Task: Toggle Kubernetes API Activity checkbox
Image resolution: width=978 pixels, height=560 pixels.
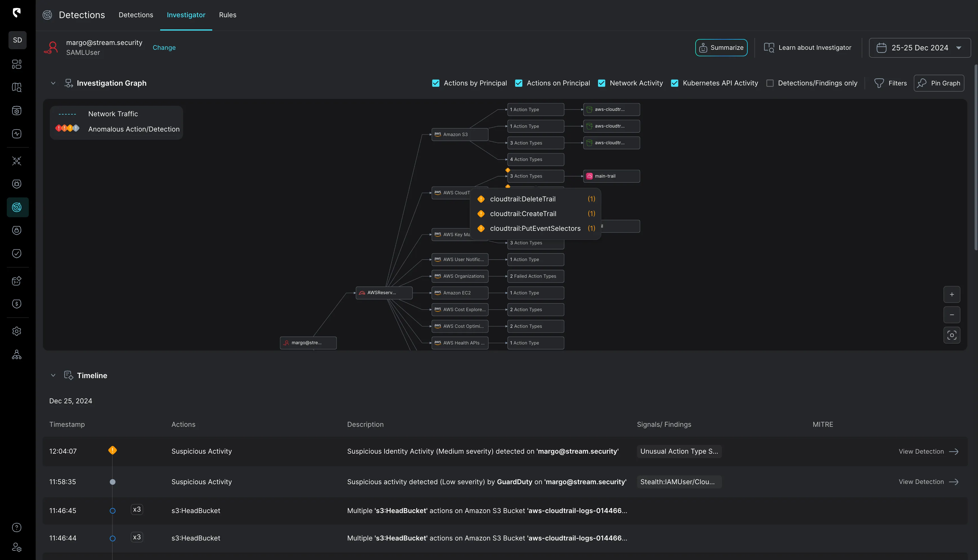Action: (674, 83)
